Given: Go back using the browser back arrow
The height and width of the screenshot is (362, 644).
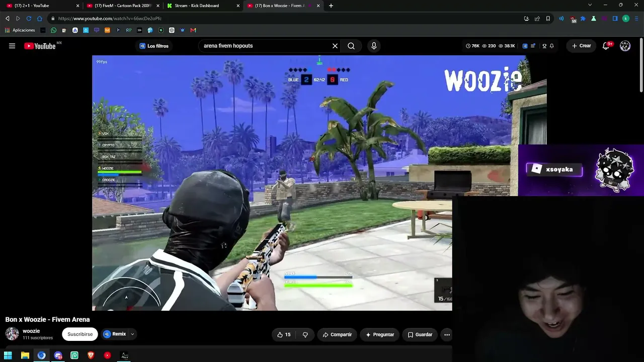Looking at the screenshot, I should click(x=8, y=19).
